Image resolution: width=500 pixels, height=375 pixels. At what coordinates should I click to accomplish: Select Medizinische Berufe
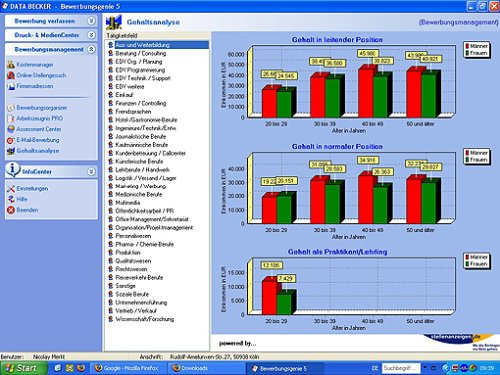tap(139, 194)
